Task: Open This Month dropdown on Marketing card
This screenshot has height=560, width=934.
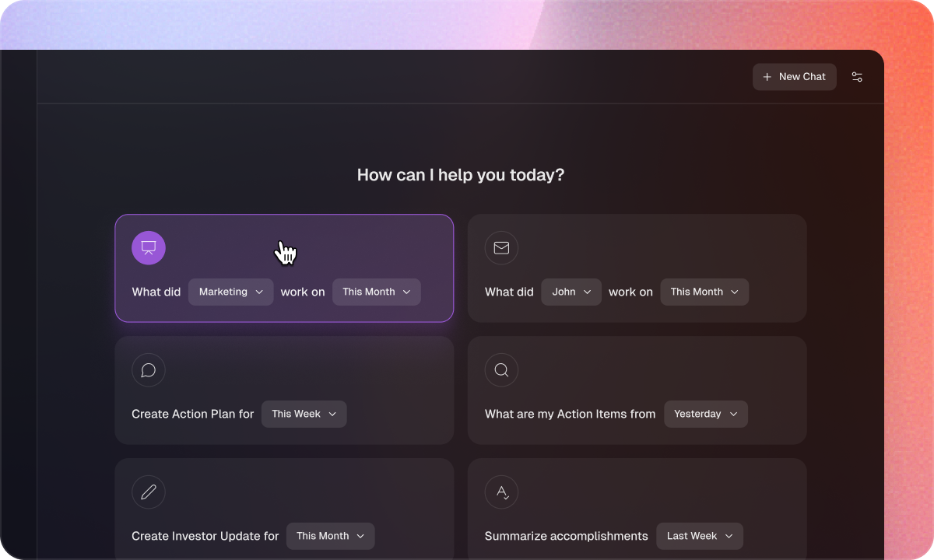Action: pyautogui.click(x=377, y=292)
